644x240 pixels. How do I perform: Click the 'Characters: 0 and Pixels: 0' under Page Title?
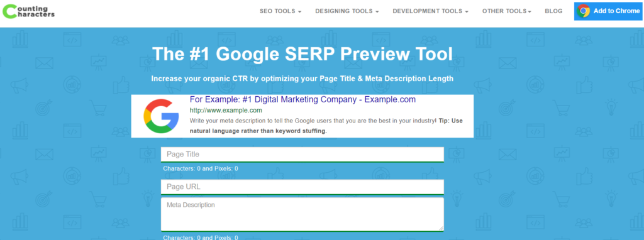tap(201, 168)
